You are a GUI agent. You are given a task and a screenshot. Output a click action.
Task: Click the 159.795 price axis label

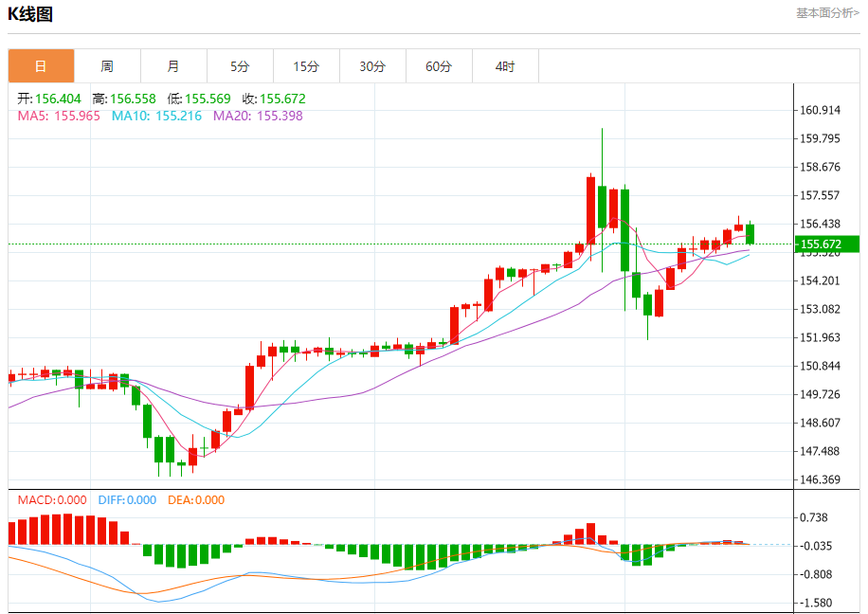(820, 138)
